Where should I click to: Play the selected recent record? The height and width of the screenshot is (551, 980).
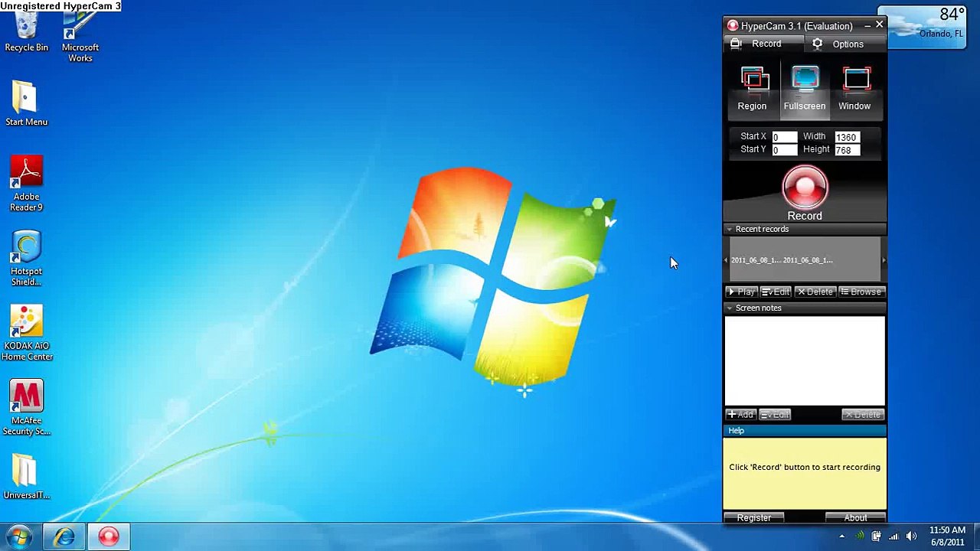(x=741, y=292)
